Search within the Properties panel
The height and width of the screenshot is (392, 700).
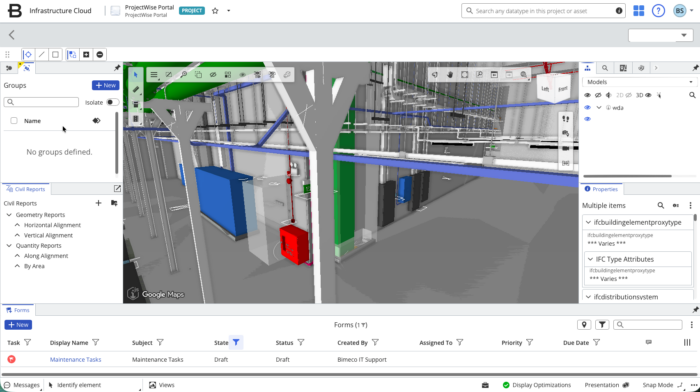click(660, 205)
